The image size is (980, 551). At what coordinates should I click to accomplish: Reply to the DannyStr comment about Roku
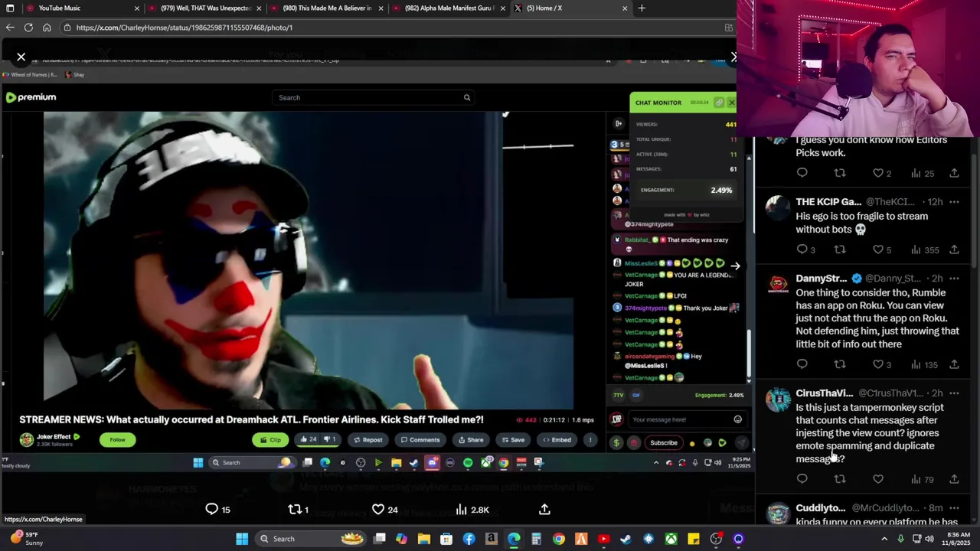pos(802,364)
